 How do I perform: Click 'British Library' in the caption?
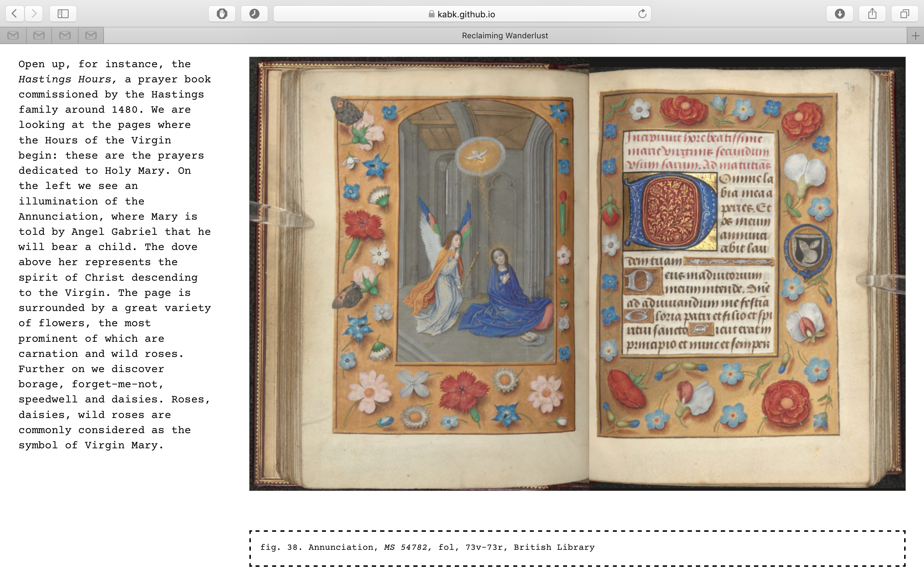pos(554,547)
